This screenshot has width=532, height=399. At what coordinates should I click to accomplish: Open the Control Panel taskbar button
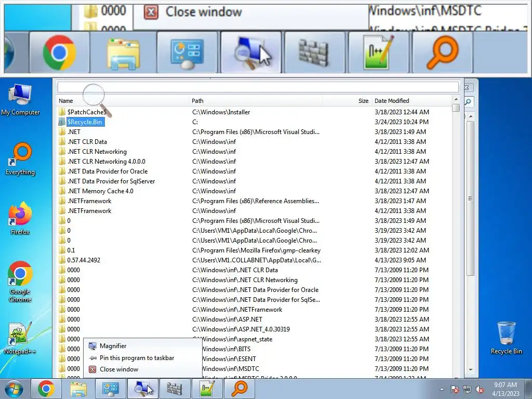[110, 389]
